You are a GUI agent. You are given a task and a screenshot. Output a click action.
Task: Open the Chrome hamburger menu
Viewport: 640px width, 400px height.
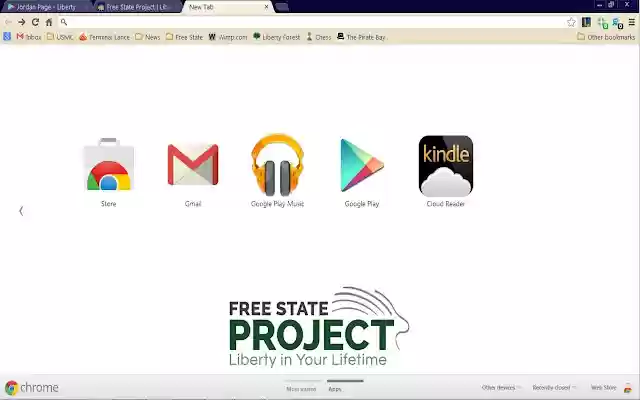631,22
